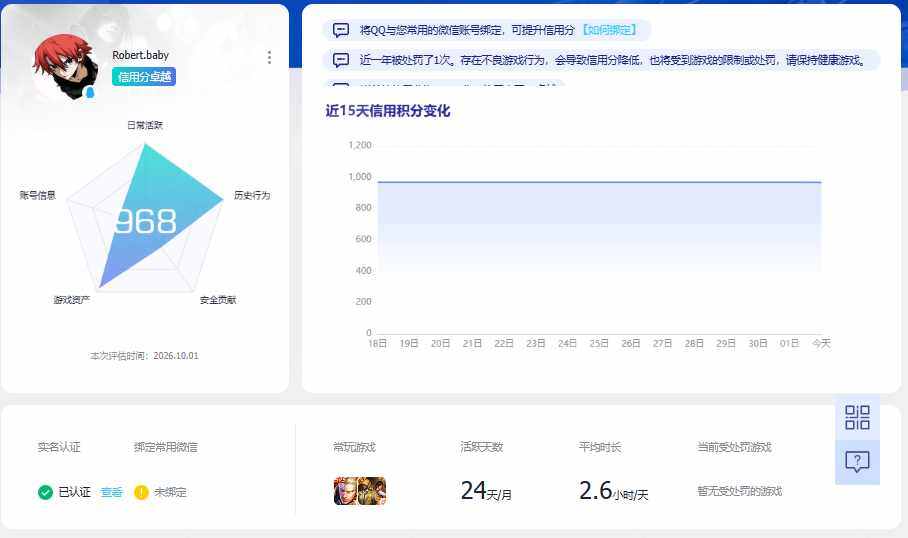Click the 实名认证 label

pyautogui.click(x=59, y=447)
